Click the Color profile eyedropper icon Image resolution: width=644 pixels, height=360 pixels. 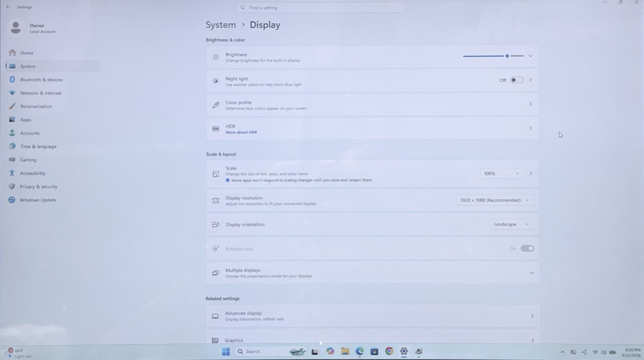tap(216, 105)
